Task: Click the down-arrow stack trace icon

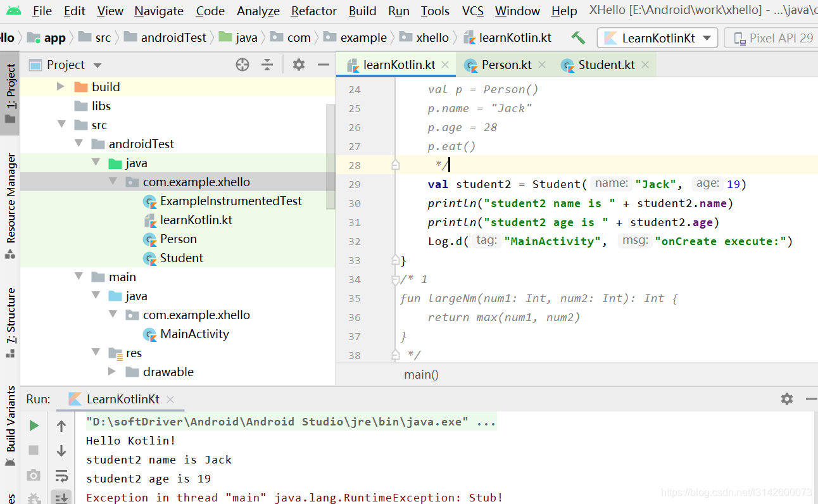Action: point(61,451)
